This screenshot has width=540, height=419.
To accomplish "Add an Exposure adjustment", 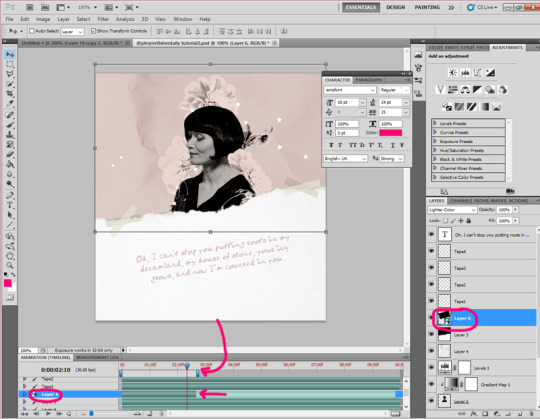I will pyautogui.click(x=490, y=72).
